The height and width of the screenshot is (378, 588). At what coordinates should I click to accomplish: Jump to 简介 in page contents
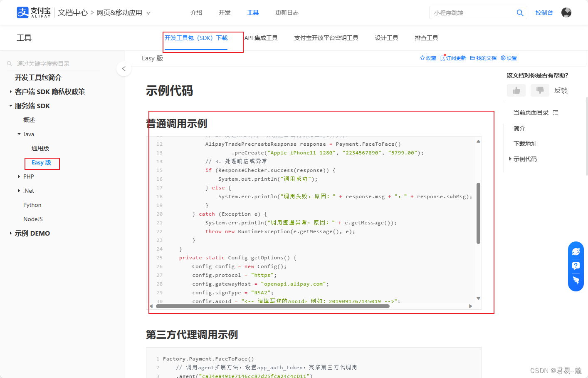519,128
